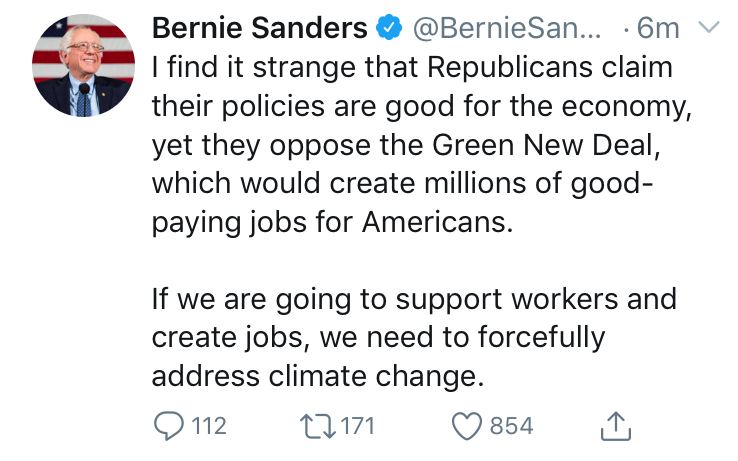Open tweet options chevron menu
The image size is (738, 461).
pyautogui.click(x=708, y=27)
